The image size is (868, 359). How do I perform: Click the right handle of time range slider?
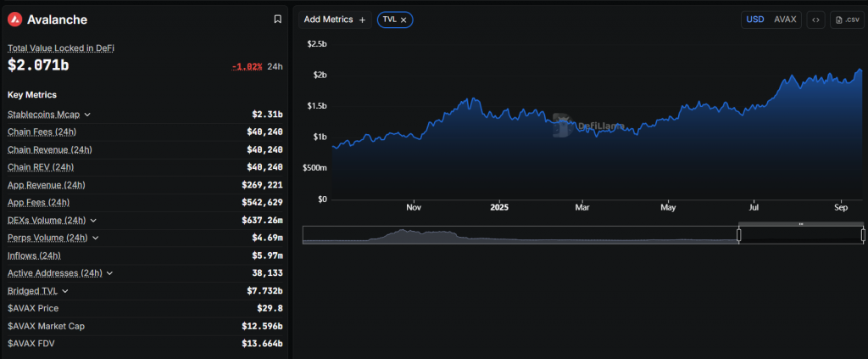pyautogui.click(x=862, y=235)
